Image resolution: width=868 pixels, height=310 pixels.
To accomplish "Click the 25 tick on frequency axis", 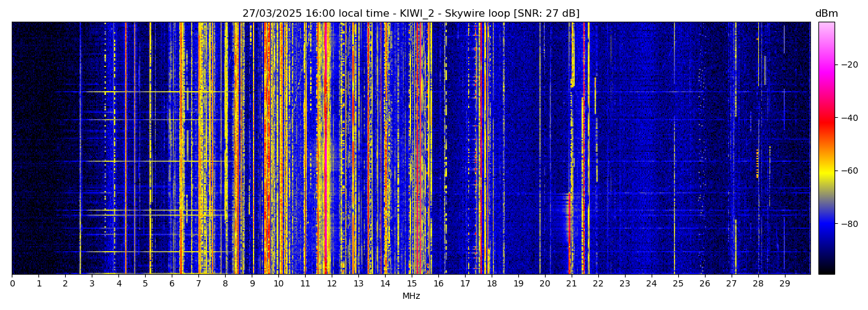I will [678, 284].
